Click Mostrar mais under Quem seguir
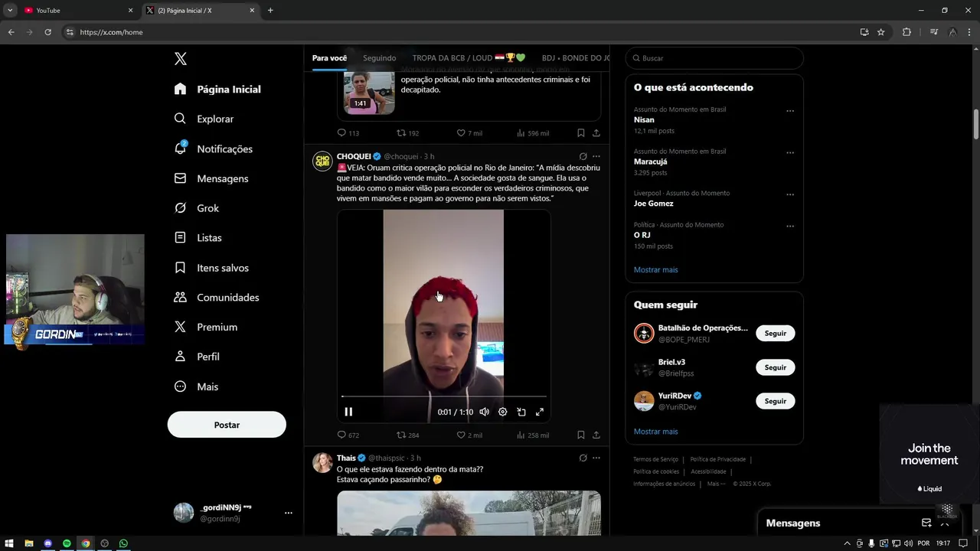 point(655,432)
